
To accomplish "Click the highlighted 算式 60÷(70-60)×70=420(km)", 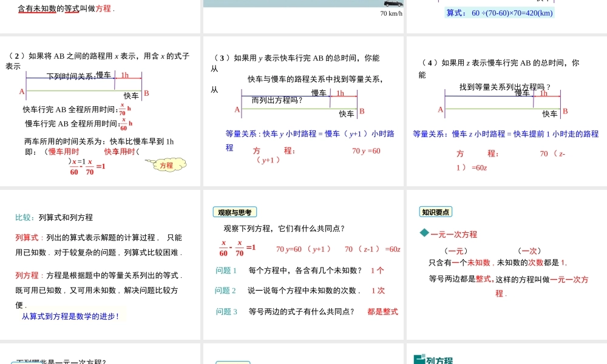I will 500,13.
